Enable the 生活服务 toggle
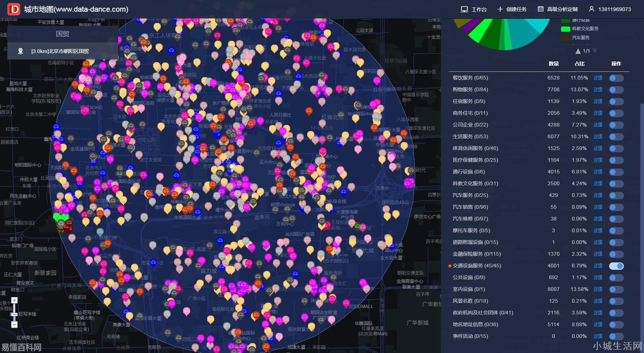 click(616, 137)
